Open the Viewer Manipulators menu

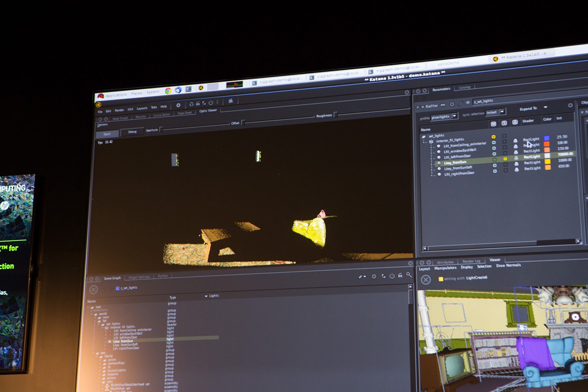pyautogui.click(x=445, y=268)
